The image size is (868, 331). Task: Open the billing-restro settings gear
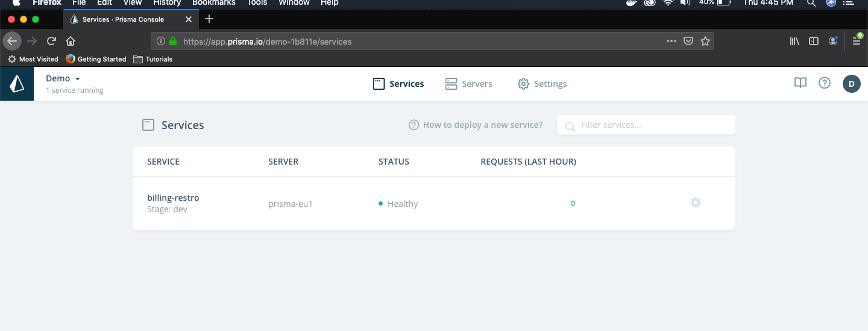(696, 203)
